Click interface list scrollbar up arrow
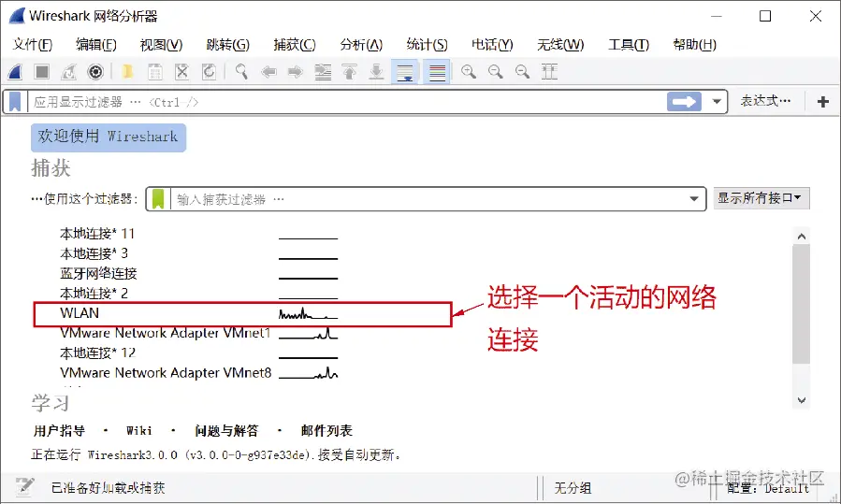Screen dimensions: 841x504 802,237
